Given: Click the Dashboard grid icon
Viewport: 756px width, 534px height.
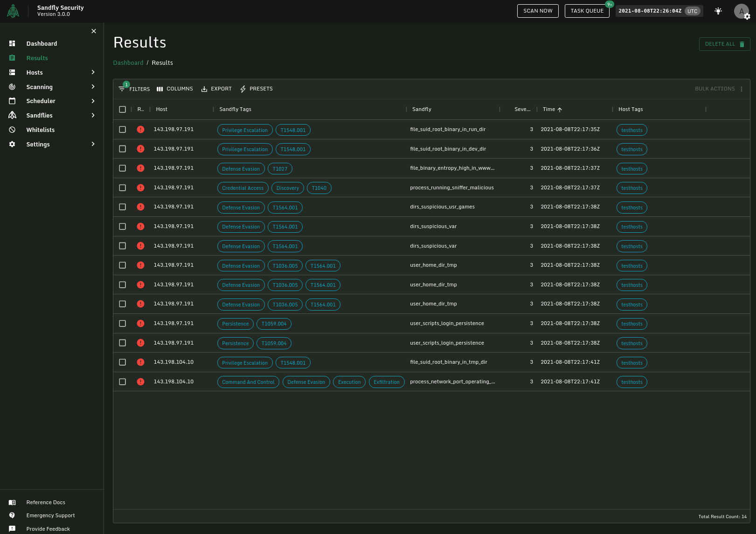Looking at the screenshot, I should (x=12, y=43).
